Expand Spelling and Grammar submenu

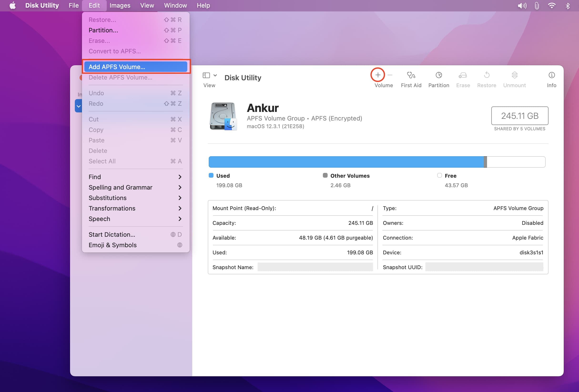pos(136,187)
